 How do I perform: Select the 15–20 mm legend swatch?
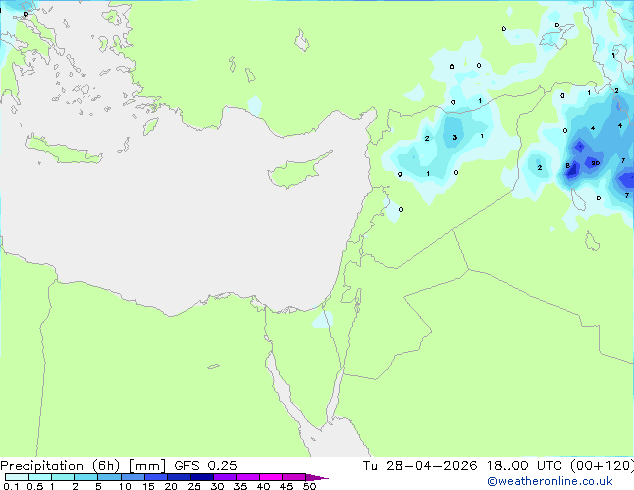click(x=155, y=477)
